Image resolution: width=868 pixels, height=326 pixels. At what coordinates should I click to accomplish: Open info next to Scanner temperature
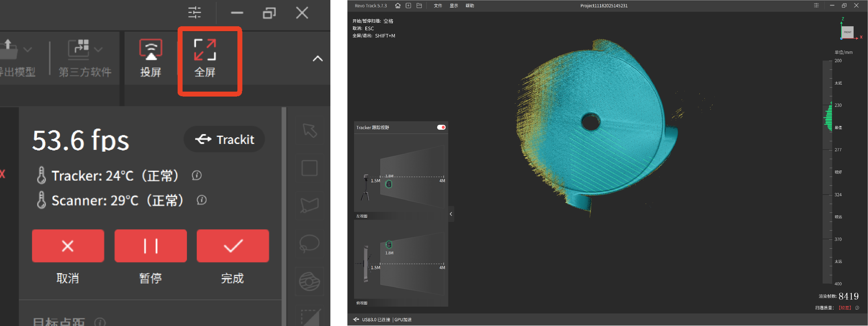pos(202,200)
